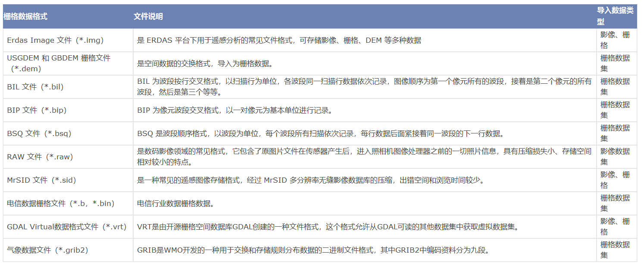Select the 电信数据栅格文件（*.b, *.bin）cell
644x266 pixels.
tap(68, 203)
